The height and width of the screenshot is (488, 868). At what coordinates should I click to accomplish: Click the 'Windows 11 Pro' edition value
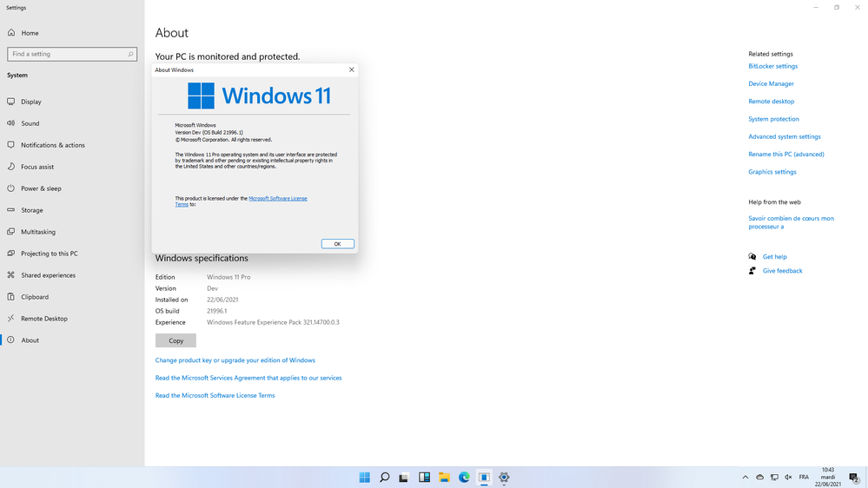[x=229, y=277]
